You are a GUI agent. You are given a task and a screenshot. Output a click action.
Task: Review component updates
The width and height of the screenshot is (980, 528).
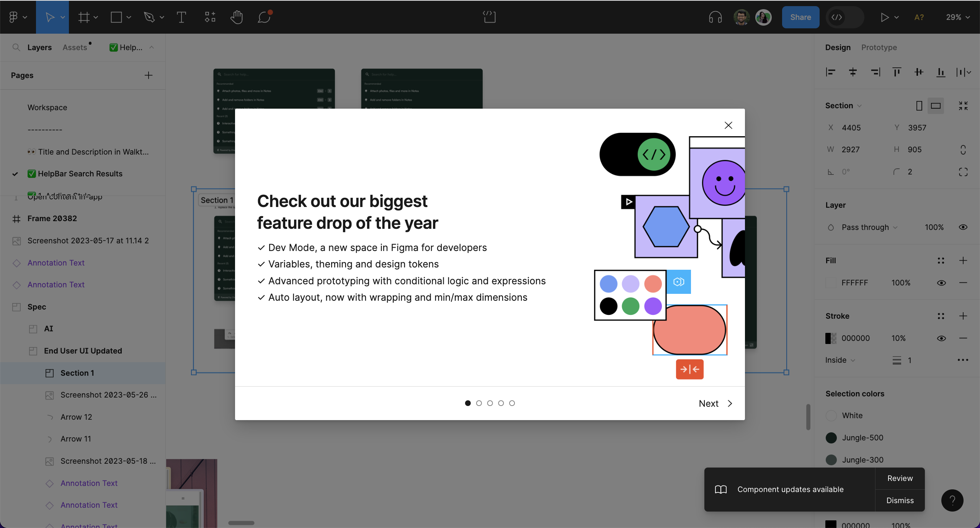coord(900,478)
